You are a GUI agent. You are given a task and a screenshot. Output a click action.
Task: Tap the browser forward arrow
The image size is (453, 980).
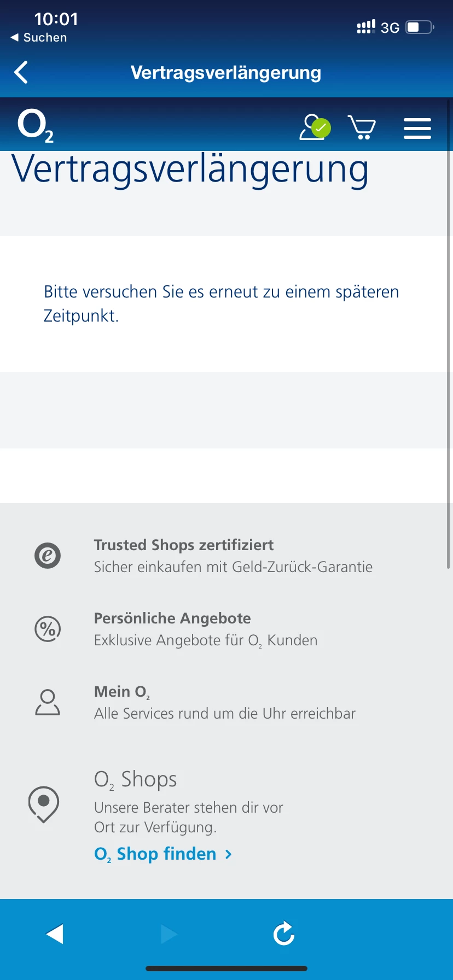click(169, 934)
